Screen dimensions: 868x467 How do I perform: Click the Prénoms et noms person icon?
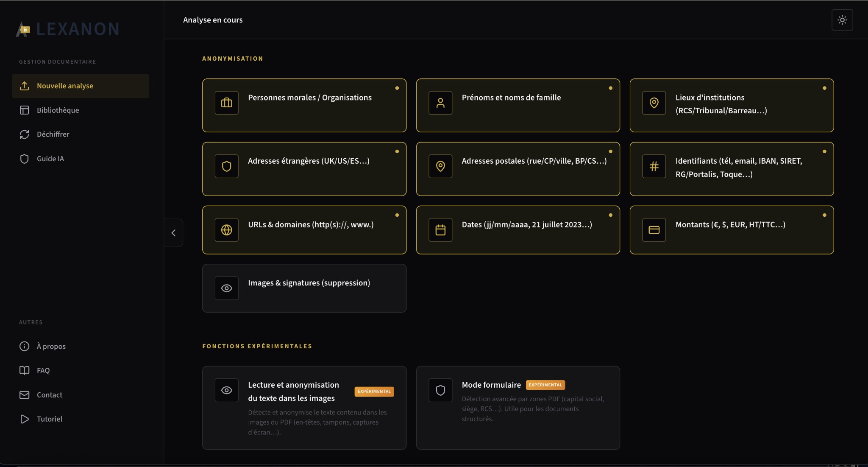click(440, 103)
